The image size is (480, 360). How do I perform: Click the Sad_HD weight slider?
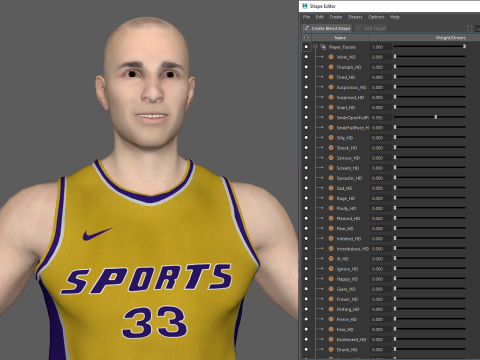click(429, 187)
